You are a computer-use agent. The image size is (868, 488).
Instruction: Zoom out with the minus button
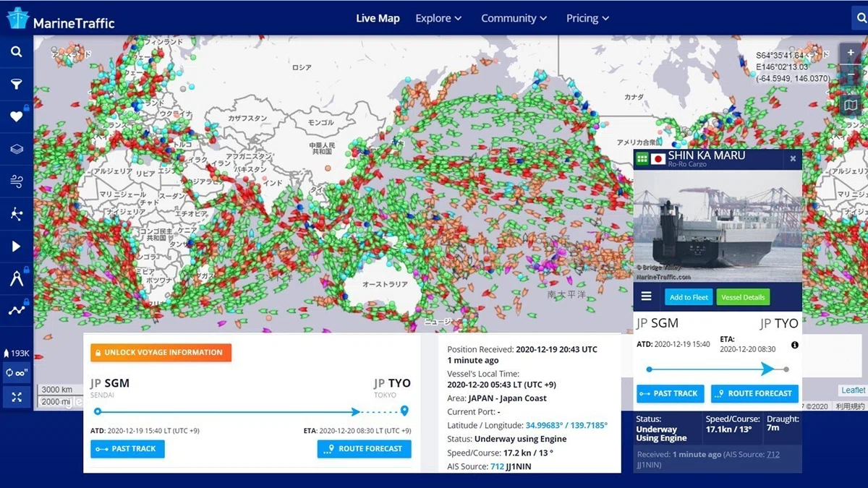(x=851, y=76)
